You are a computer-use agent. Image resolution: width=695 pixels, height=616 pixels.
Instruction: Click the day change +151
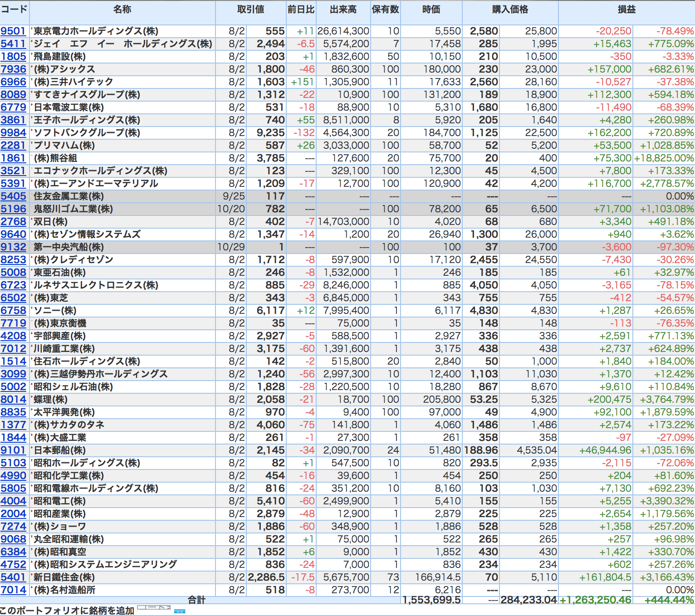click(x=303, y=82)
